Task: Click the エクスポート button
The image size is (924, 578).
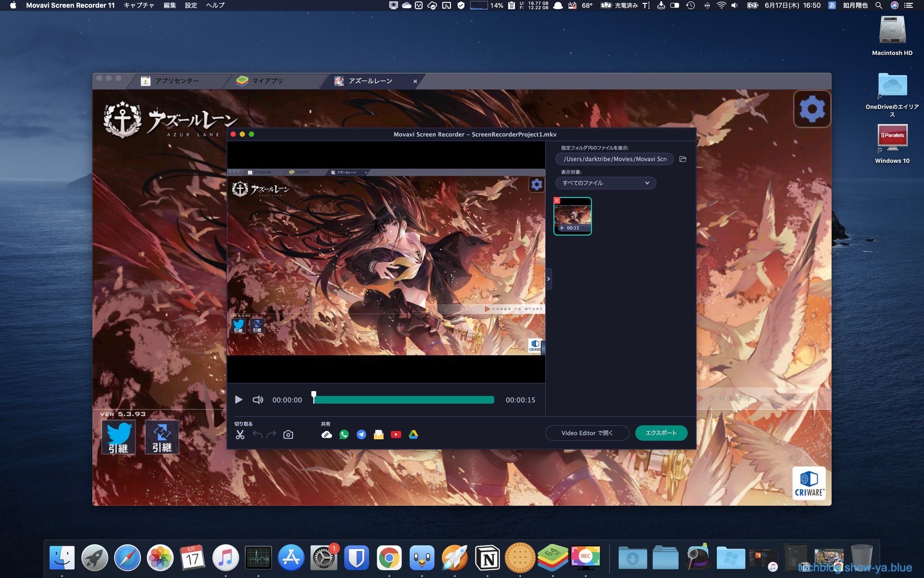Action: click(661, 433)
